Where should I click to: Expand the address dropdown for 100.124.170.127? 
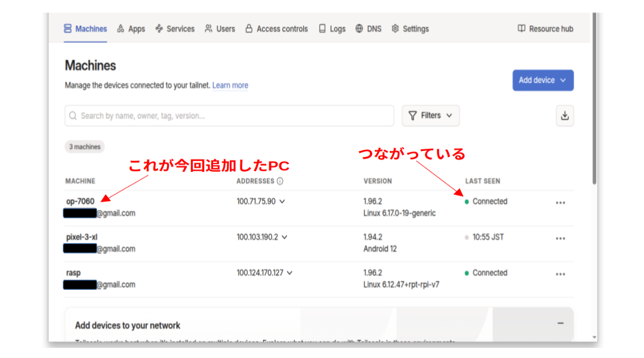pos(289,273)
